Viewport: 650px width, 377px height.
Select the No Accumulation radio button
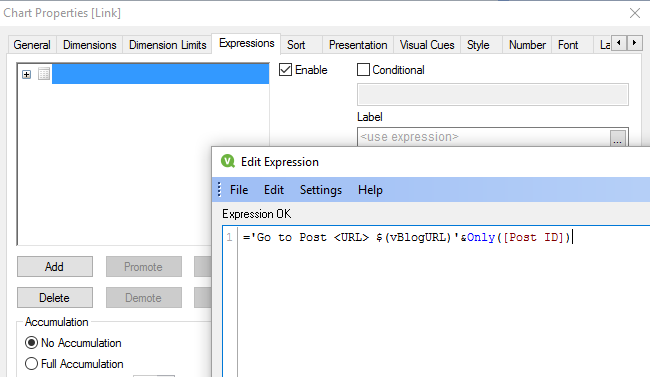(x=32, y=343)
